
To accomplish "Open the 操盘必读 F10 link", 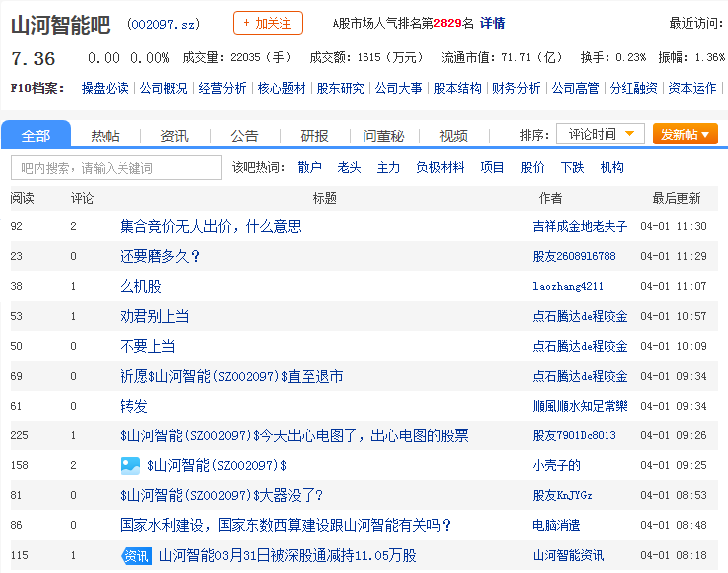I will (105, 88).
